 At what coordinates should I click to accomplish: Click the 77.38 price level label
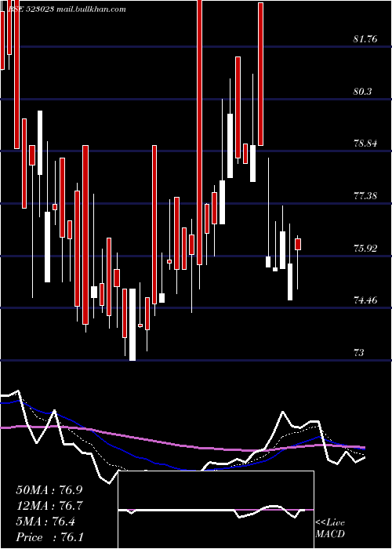365,196
